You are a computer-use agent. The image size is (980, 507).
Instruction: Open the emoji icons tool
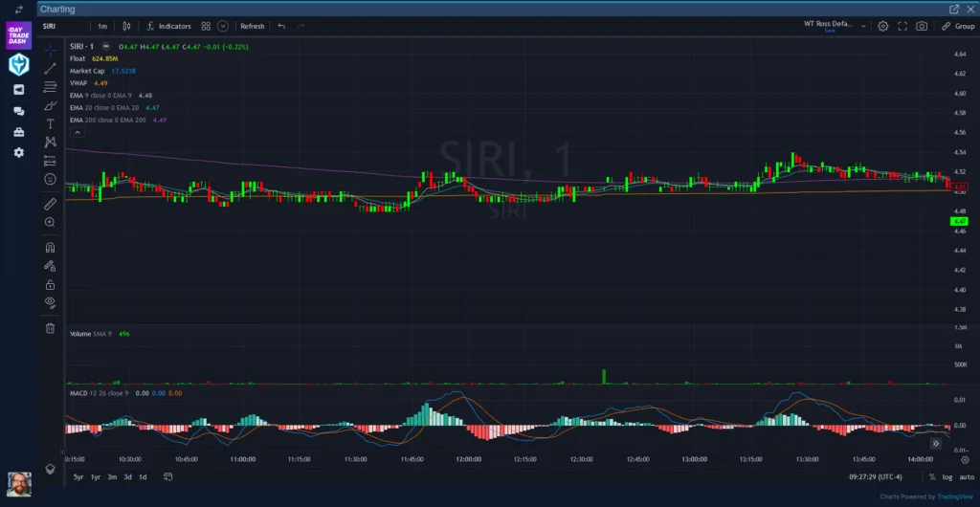(50, 179)
